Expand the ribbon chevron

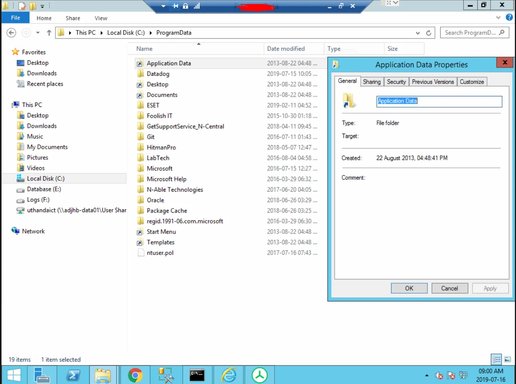click(498, 18)
